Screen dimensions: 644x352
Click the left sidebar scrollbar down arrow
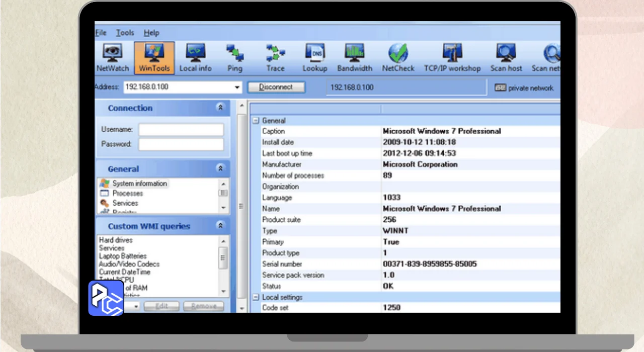coord(242,308)
